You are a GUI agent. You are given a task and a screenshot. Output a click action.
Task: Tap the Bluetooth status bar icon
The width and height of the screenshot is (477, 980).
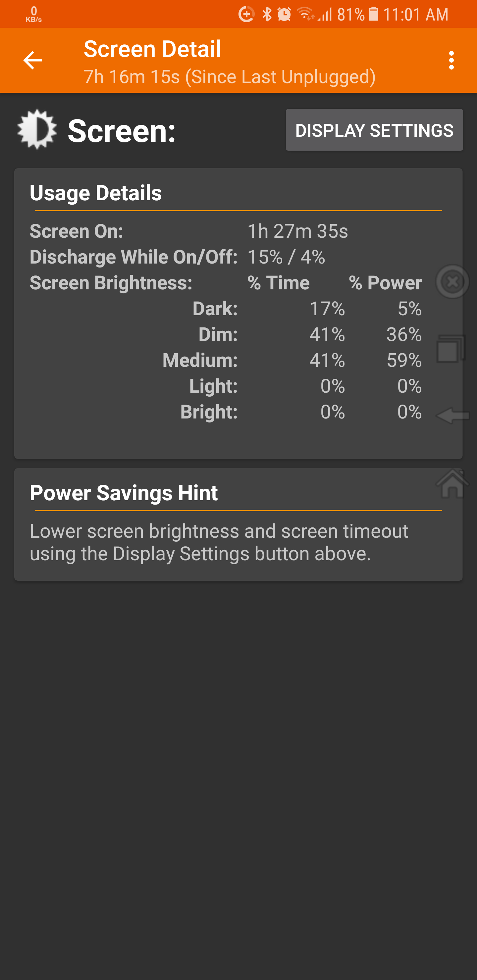pos(267,15)
